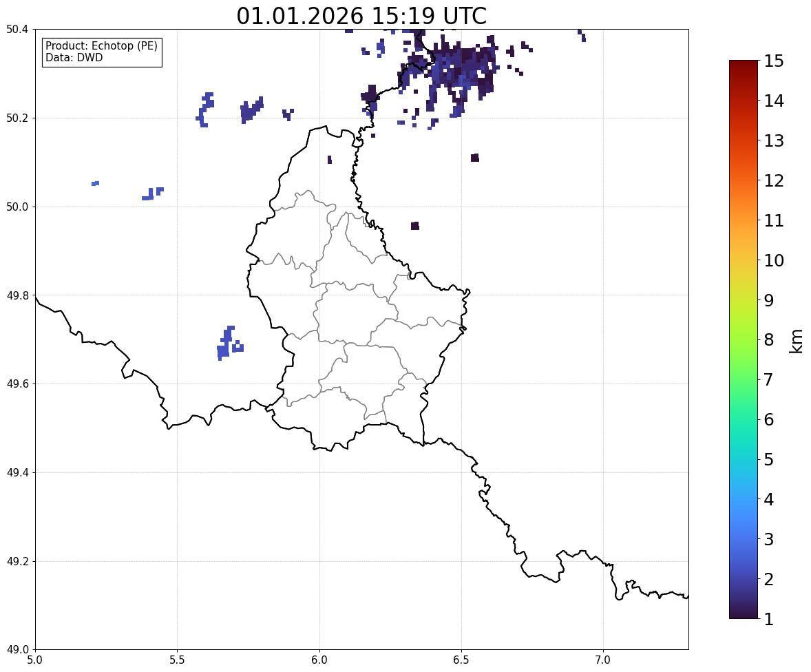Screen dimensions: 811x672
Task: Click the colorbar tick label '8'
Action: (768, 340)
